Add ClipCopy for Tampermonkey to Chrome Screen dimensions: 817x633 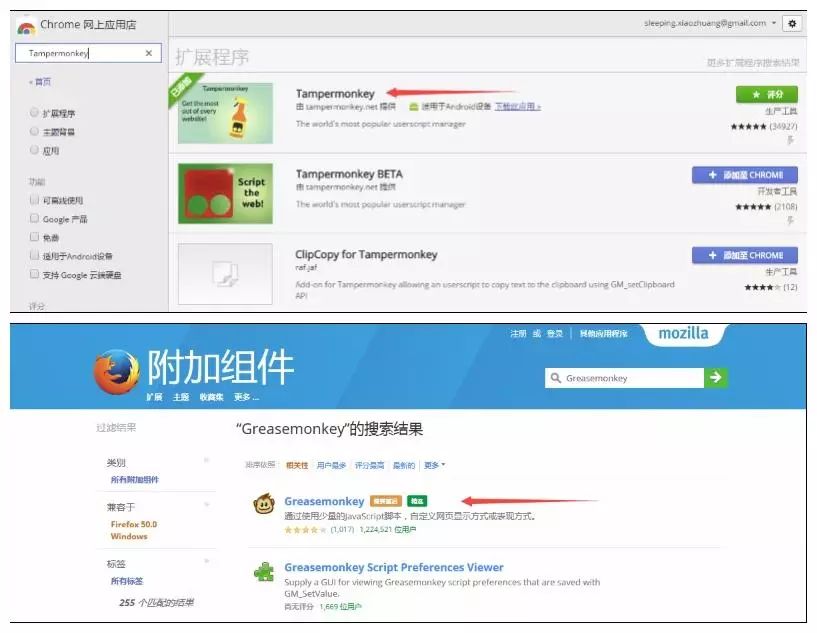[745, 255]
